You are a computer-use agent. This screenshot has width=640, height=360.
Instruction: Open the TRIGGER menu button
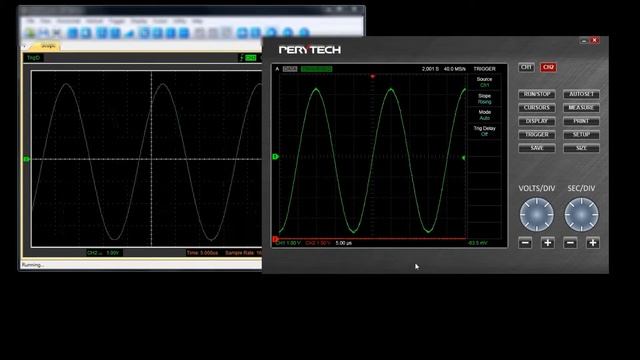pyautogui.click(x=537, y=135)
